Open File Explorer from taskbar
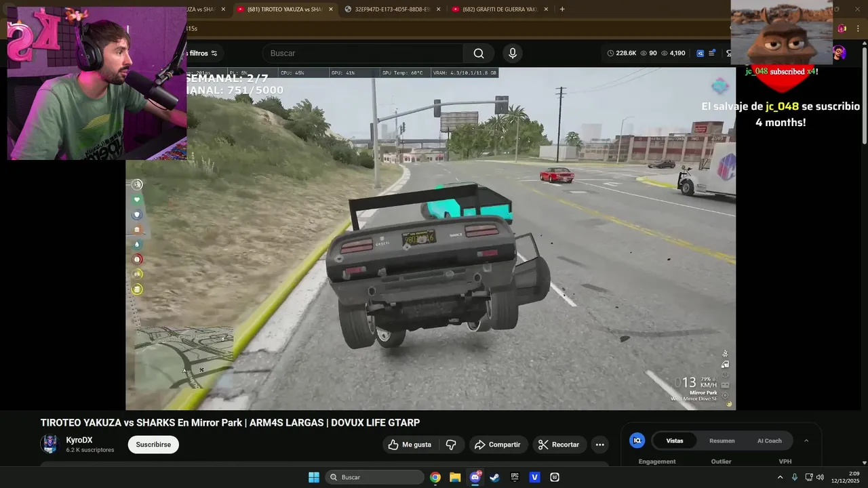This screenshot has height=488, width=868. [x=455, y=477]
